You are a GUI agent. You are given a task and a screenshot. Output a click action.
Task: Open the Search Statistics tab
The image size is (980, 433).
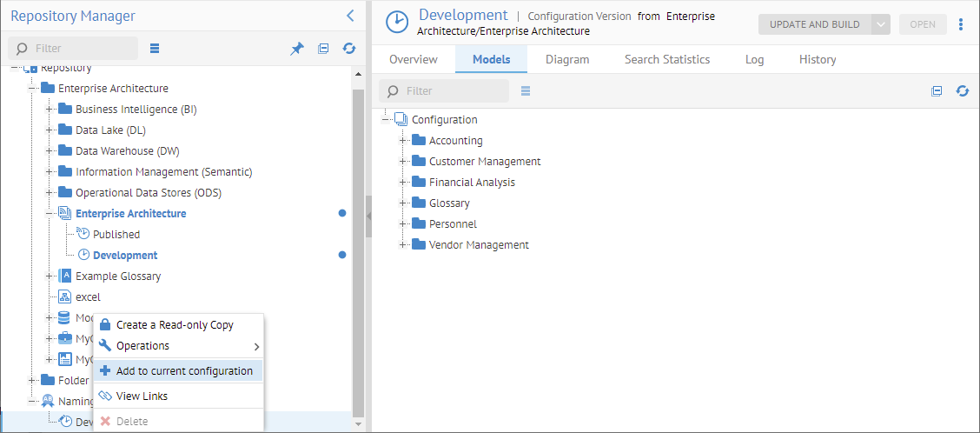tap(667, 59)
